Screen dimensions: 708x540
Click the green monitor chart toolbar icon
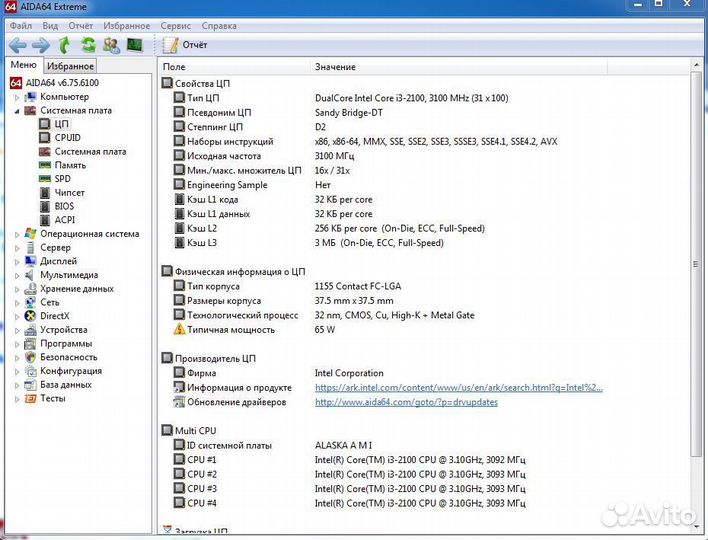[135, 45]
